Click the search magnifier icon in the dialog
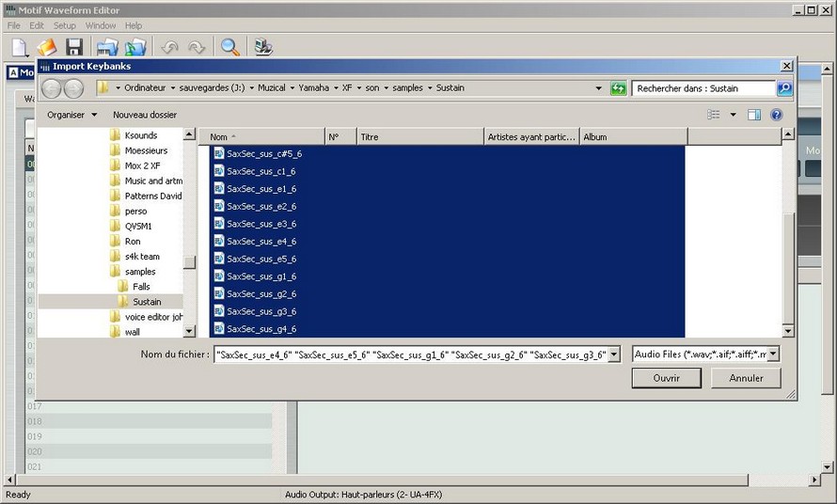The width and height of the screenshot is (837, 504). pos(783,88)
